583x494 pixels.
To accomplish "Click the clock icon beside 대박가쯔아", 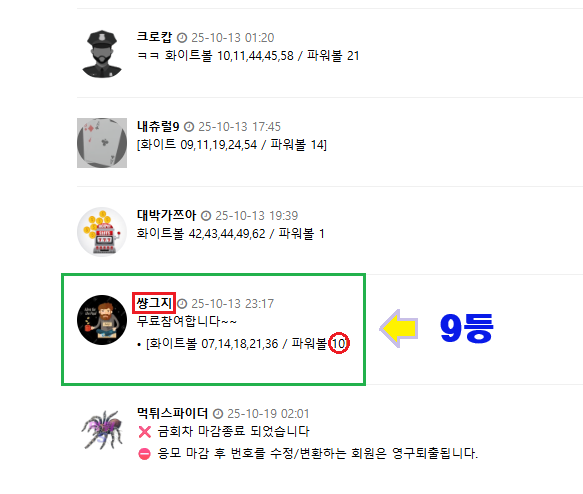I will [x=206, y=216].
